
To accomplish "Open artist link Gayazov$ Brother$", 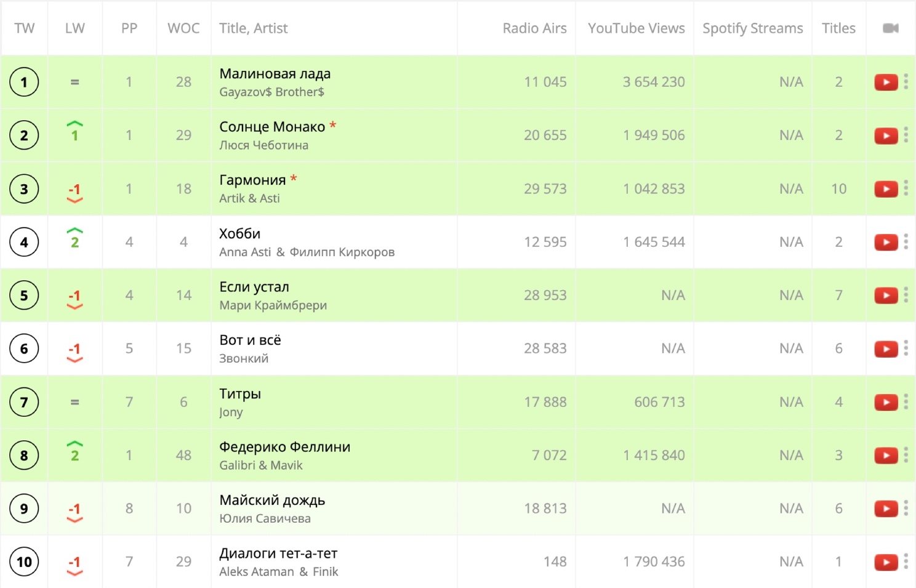I will click(x=271, y=92).
